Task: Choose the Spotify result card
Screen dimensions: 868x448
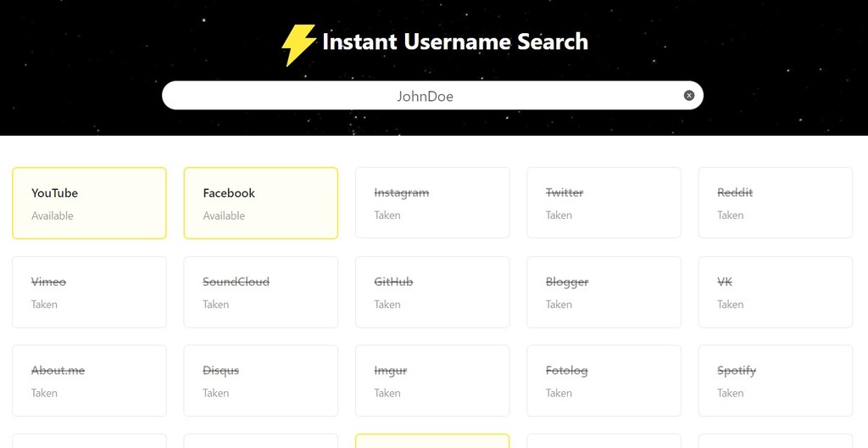Action: (776, 381)
